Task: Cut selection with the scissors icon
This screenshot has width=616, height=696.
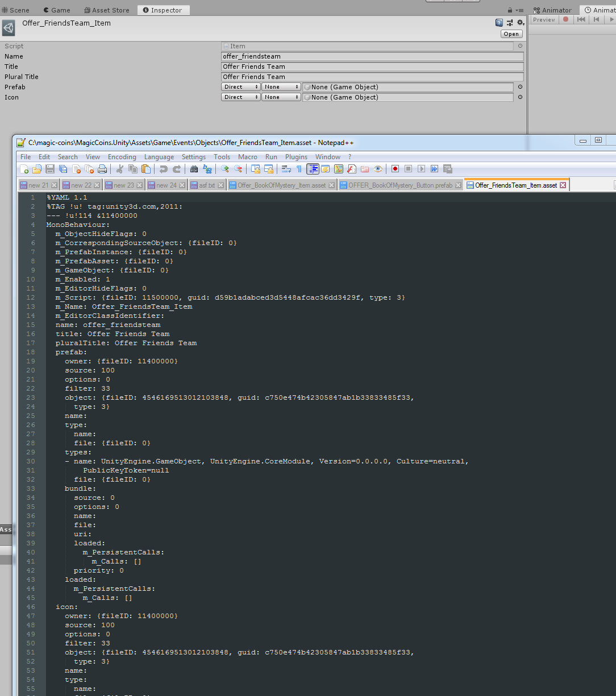Action: click(120, 169)
